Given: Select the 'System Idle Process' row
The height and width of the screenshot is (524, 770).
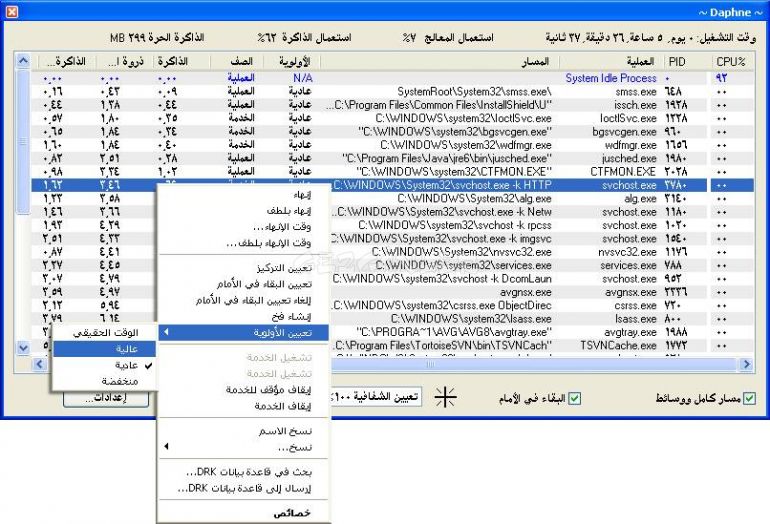Looking at the screenshot, I should click(x=393, y=78).
